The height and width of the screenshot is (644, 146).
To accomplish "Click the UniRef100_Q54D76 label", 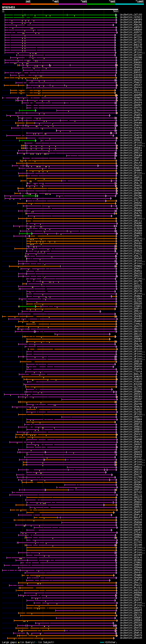I will [131, 135].
